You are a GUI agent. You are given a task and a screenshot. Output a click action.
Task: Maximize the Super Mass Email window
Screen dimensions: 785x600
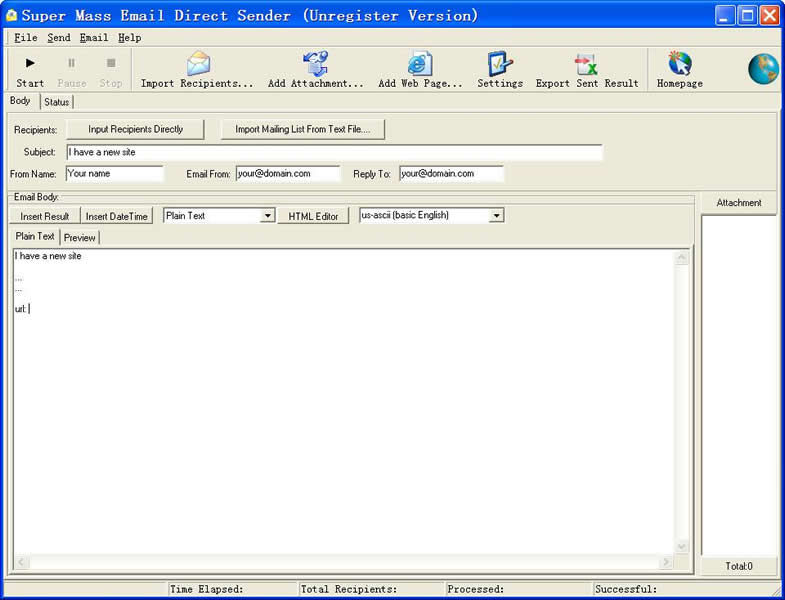(747, 16)
